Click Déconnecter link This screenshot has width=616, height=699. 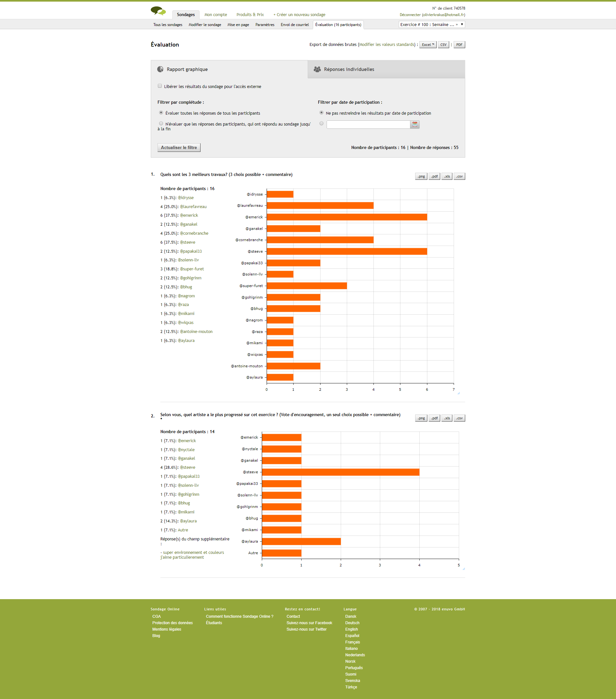coord(410,15)
